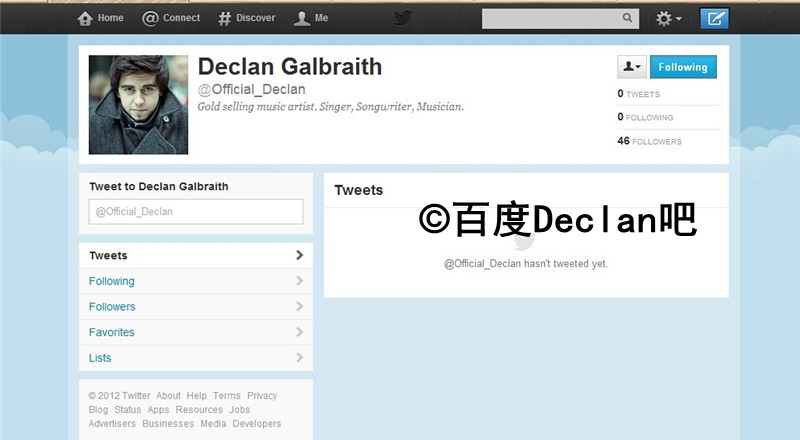Image resolution: width=800 pixels, height=440 pixels.
Task: Click the Tweet to @Official_Declan text box
Action: [196, 211]
